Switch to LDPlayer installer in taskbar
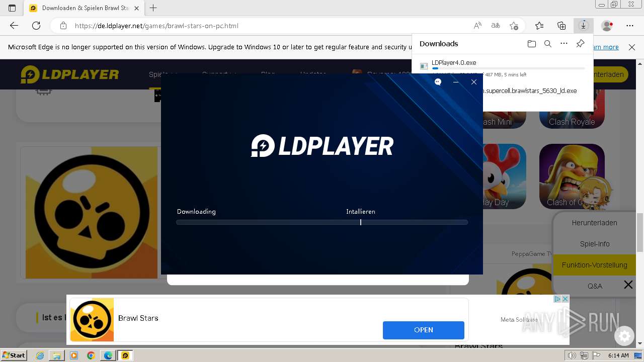Image resolution: width=644 pixels, height=362 pixels. [125, 355]
